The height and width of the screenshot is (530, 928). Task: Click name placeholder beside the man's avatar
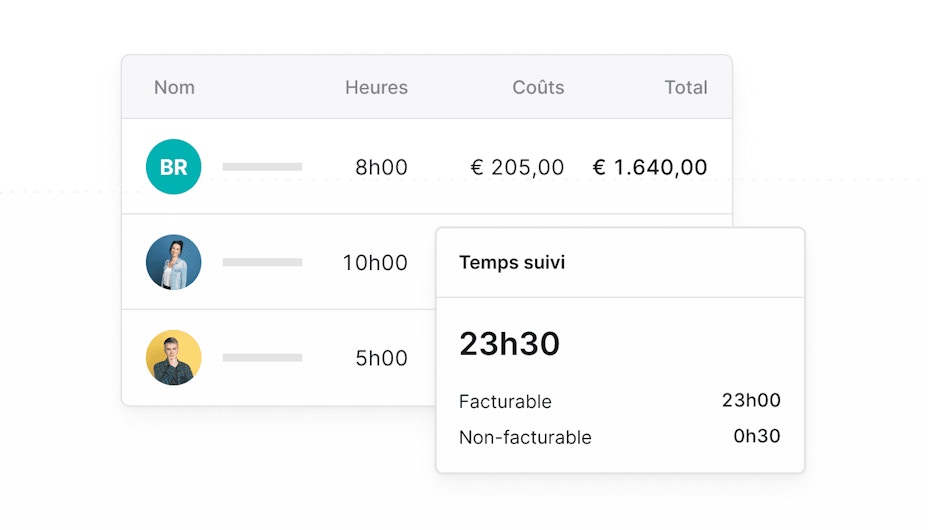coord(262,357)
